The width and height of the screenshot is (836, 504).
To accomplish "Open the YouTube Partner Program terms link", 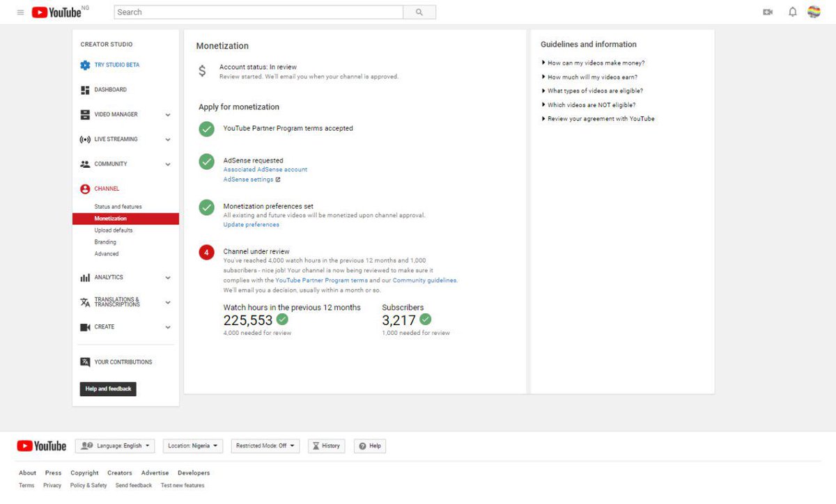I will coord(321,281).
